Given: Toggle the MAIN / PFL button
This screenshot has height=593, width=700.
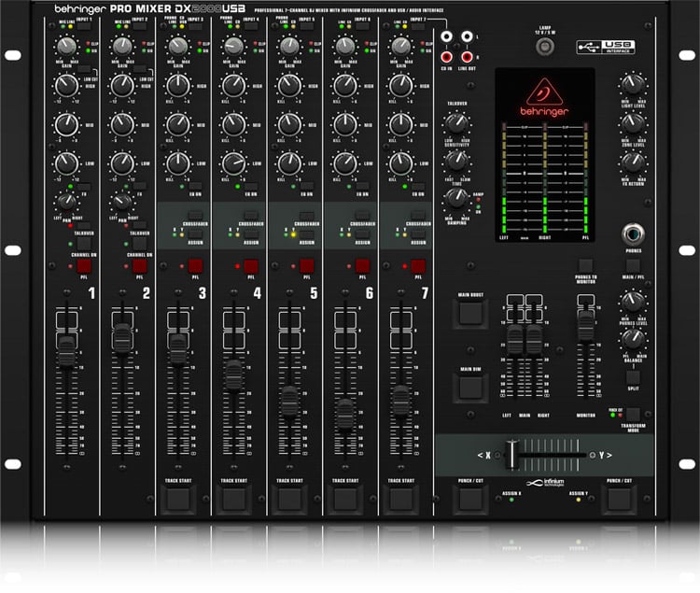Looking at the screenshot, I should pyautogui.click(x=633, y=265).
